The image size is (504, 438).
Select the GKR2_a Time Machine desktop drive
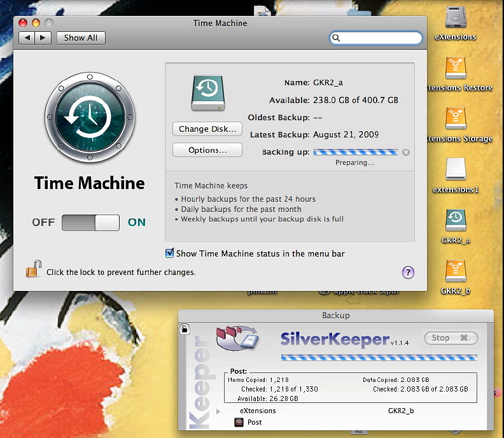pos(456,220)
